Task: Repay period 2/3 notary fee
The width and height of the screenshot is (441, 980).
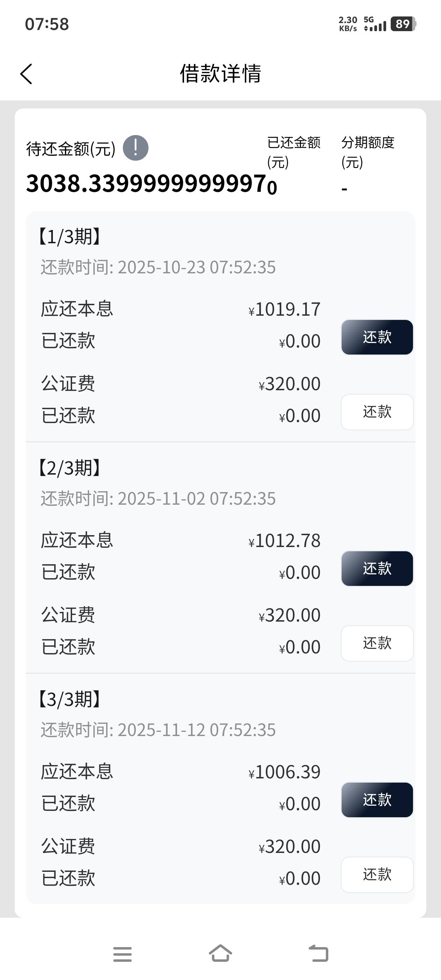Action: tap(377, 643)
